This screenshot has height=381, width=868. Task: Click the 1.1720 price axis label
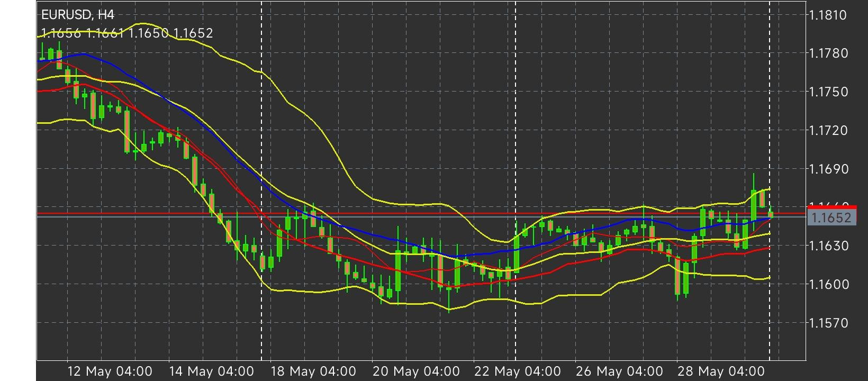pyautogui.click(x=828, y=131)
